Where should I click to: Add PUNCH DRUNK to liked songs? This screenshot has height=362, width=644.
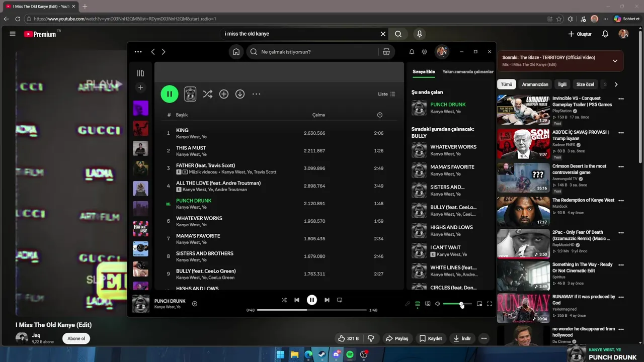[195, 304]
